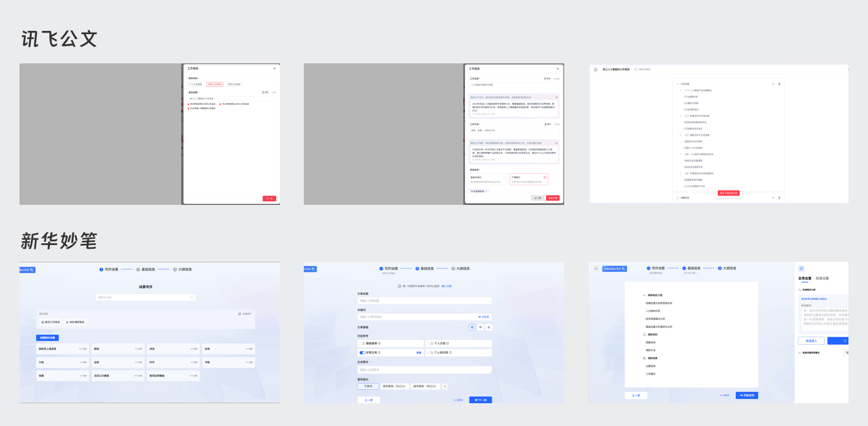Go to 大纲信息 step on 场景写作 page
Viewport: 868px width, 426px height.
click(x=182, y=269)
